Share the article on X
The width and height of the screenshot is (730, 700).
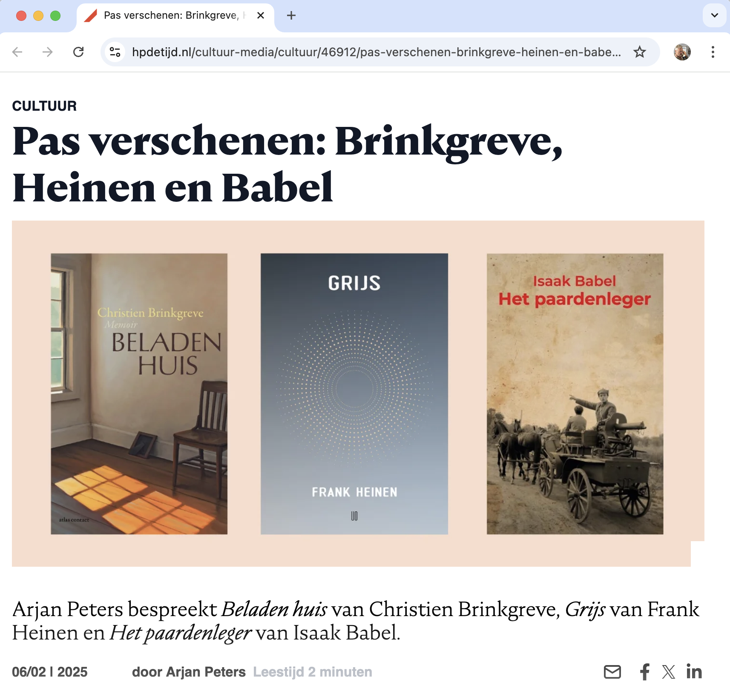[669, 672]
